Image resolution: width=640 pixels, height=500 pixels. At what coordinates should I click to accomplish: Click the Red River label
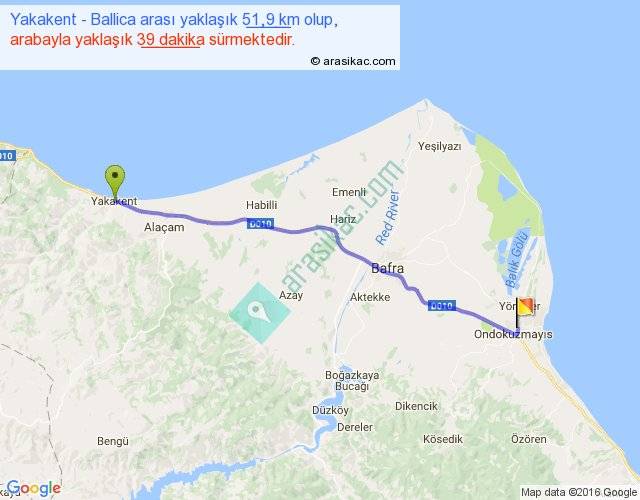tap(388, 218)
